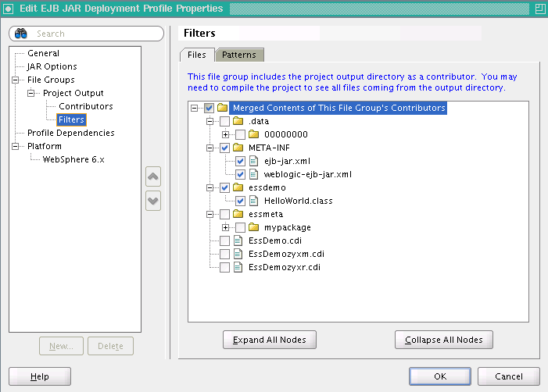Select Contributors under Project Output
This screenshot has width=548, height=392.
coord(86,106)
